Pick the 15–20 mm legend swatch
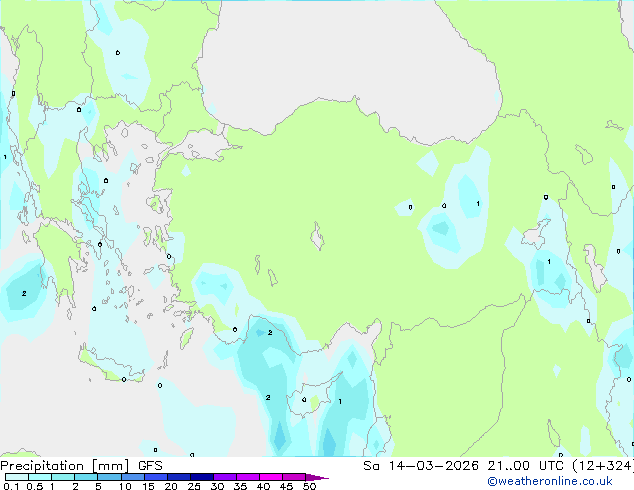Screen dimensions: 634x490 click(x=155, y=477)
